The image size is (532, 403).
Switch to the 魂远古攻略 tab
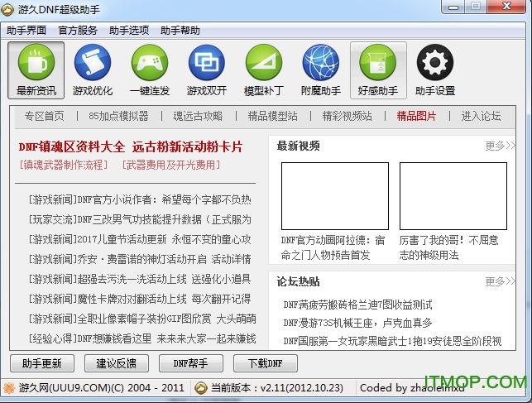[198, 117]
